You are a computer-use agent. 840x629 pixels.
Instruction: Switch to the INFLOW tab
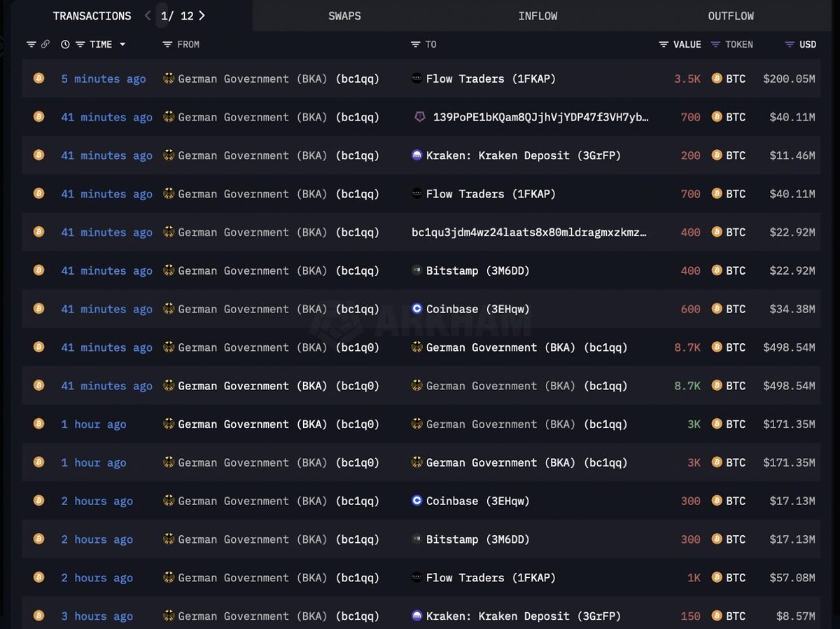point(538,15)
